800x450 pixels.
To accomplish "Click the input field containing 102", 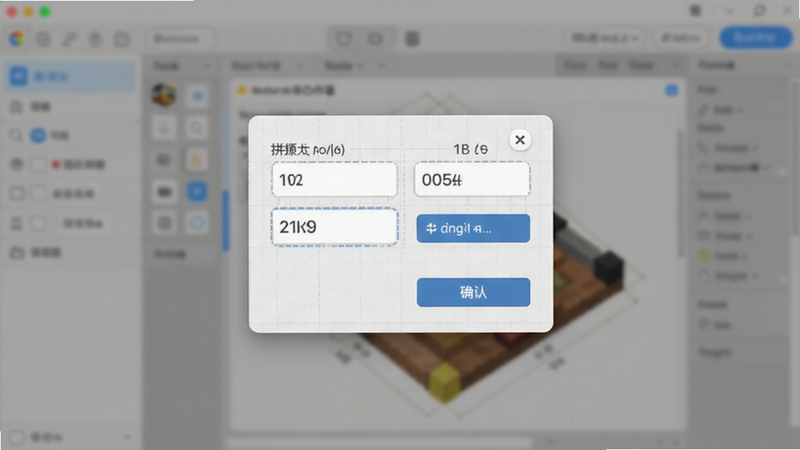I will point(334,180).
